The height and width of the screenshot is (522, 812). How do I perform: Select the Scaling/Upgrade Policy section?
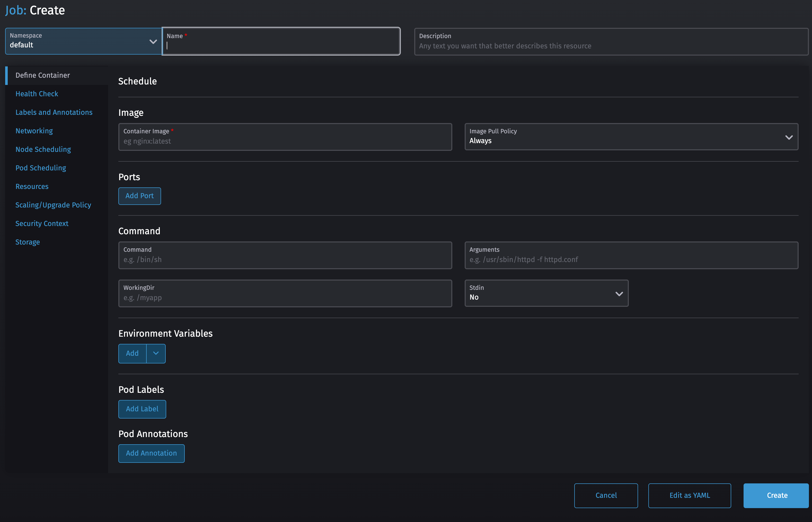(x=53, y=205)
